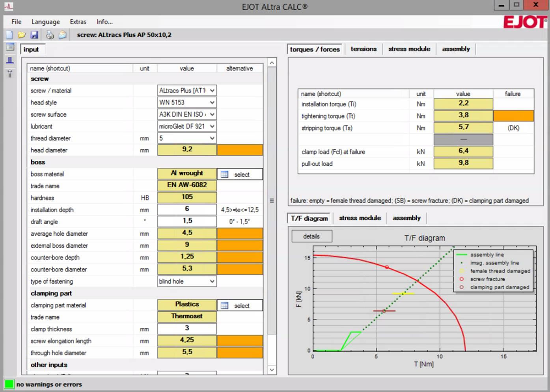The image size is (550, 392).
Task: Select the T/F diagram tab
Action: tap(309, 218)
